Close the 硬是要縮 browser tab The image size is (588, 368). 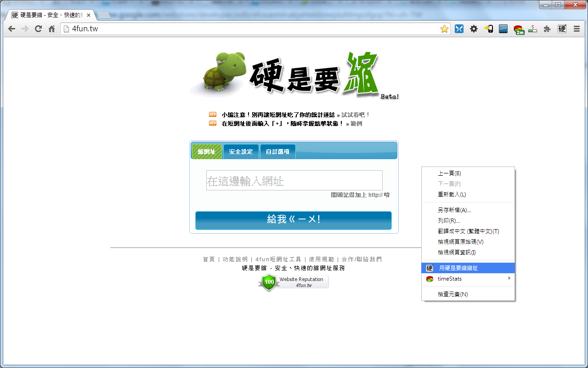coord(89,15)
